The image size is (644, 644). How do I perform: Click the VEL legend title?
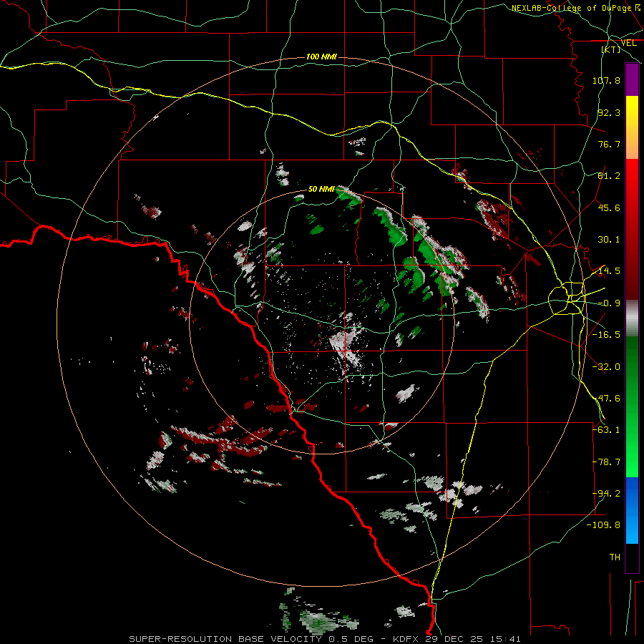[x=628, y=43]
